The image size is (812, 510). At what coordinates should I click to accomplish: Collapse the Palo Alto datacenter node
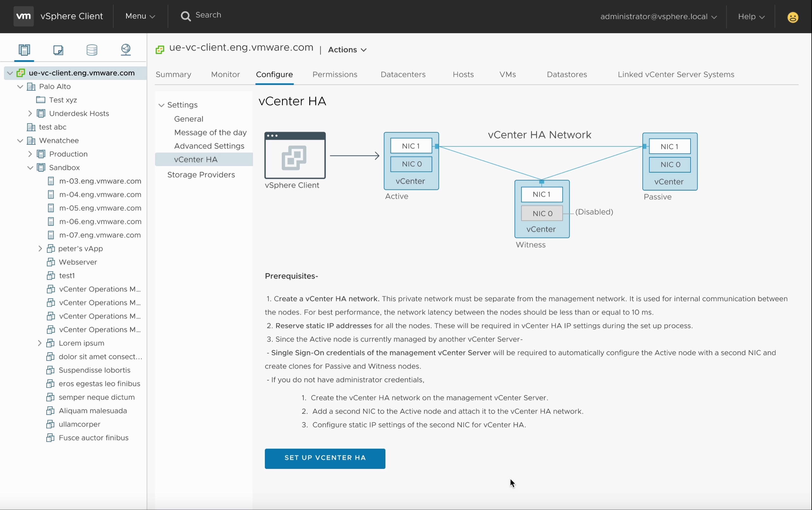coord(20,87)
